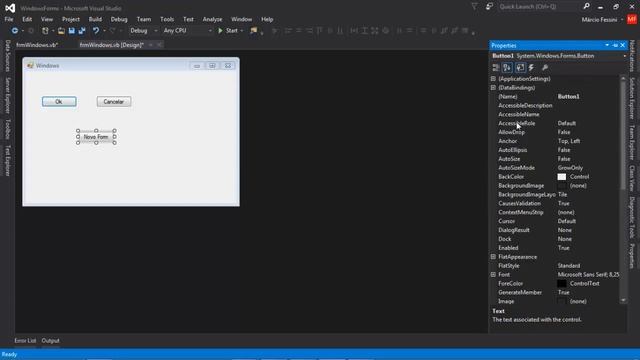Open the Window menu
Screen dimensions: 640x360
(242, 19)
